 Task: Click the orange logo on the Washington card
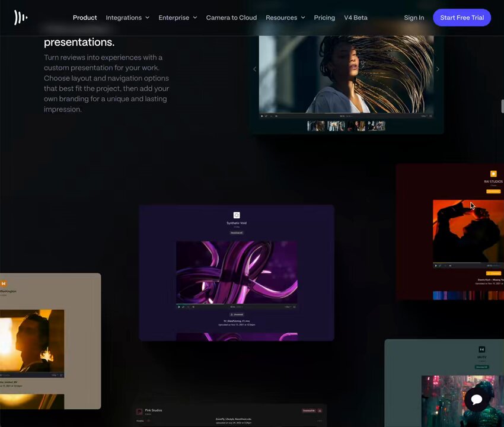coord(4,283)
